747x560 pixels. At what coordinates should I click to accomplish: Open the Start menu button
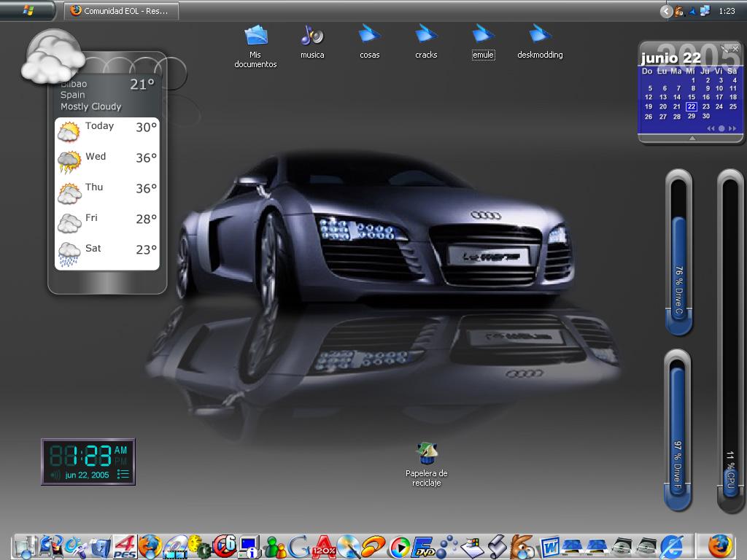tap(28, 11)
